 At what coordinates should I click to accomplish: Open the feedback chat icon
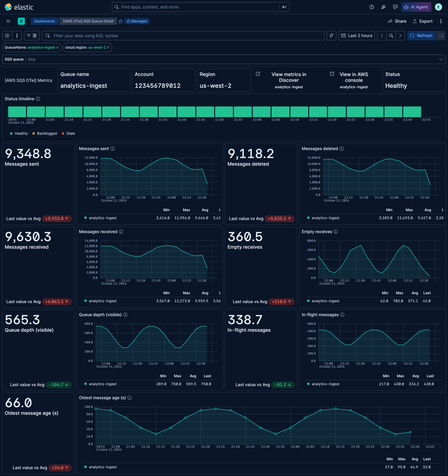(x=395, y=7)
